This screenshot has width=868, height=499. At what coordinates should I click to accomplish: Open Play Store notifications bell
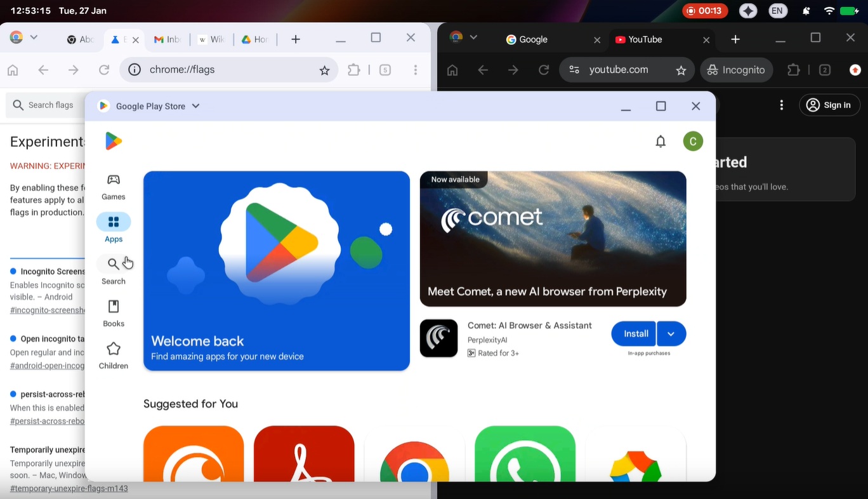(x=660, y=141)
